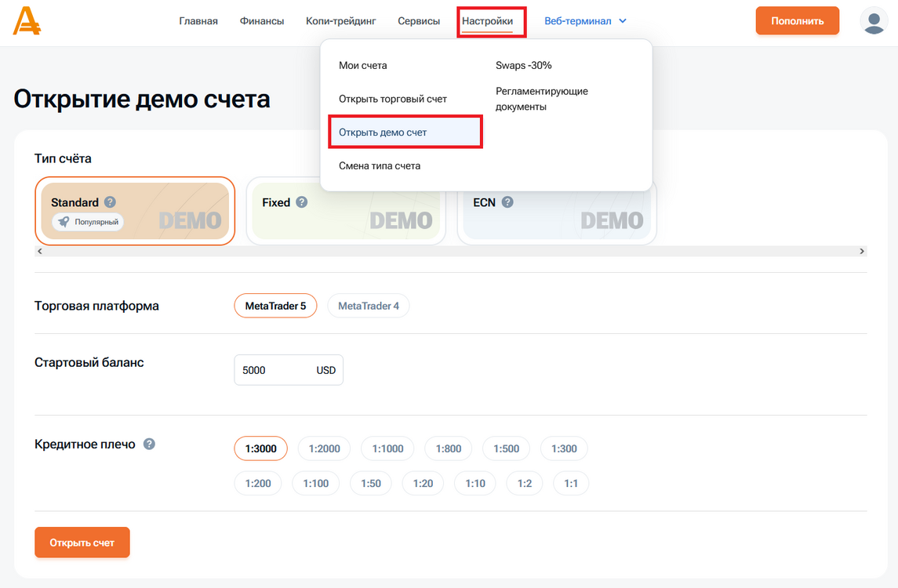
Task: Open the Настройки menu item
Action: coord(487,21)
